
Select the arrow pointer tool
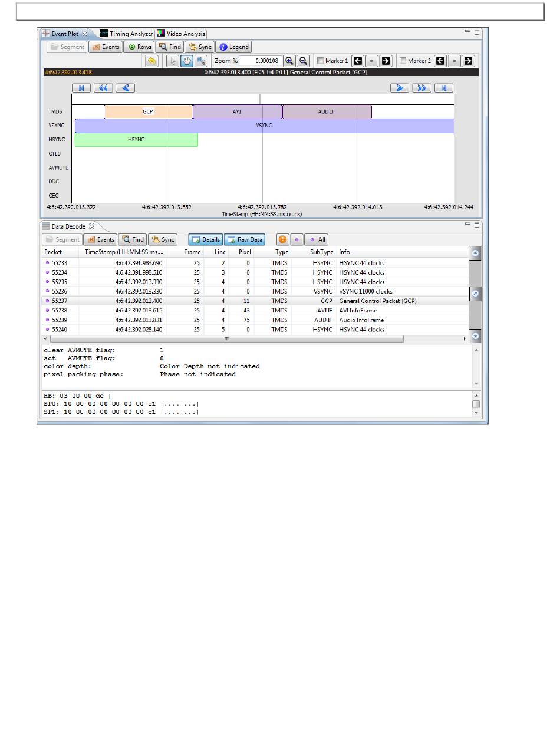click(x=173, y=61)
